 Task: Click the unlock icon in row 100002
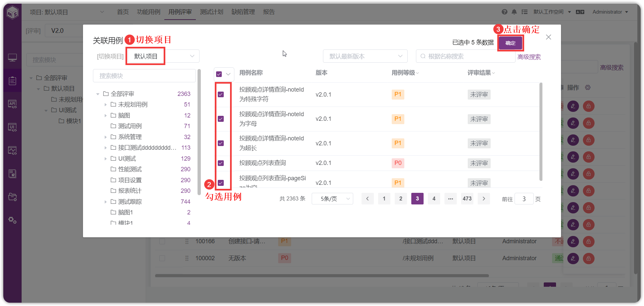pos(589,258)
